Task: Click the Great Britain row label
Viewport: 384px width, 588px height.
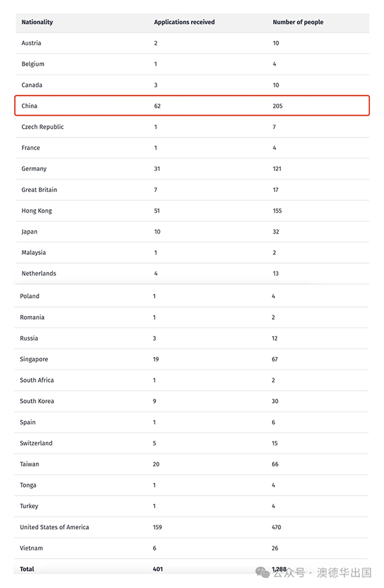Action: pyautogui.click(x=39, y=190)
